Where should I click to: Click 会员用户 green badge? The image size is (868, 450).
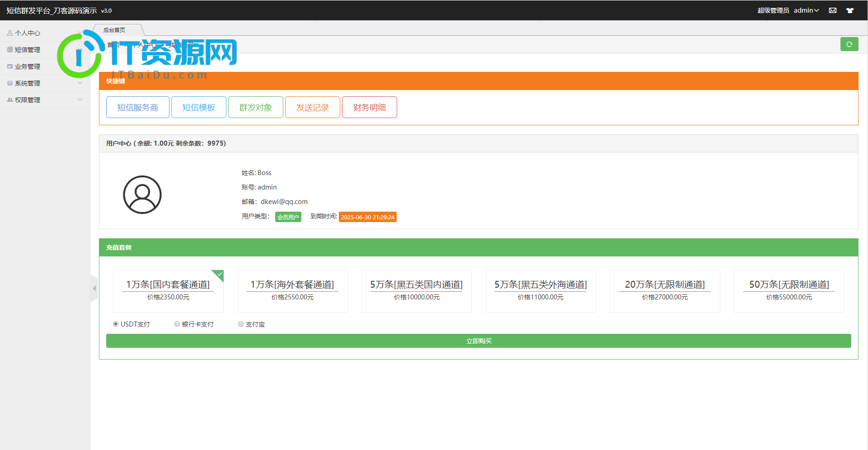tap(288, 217)
